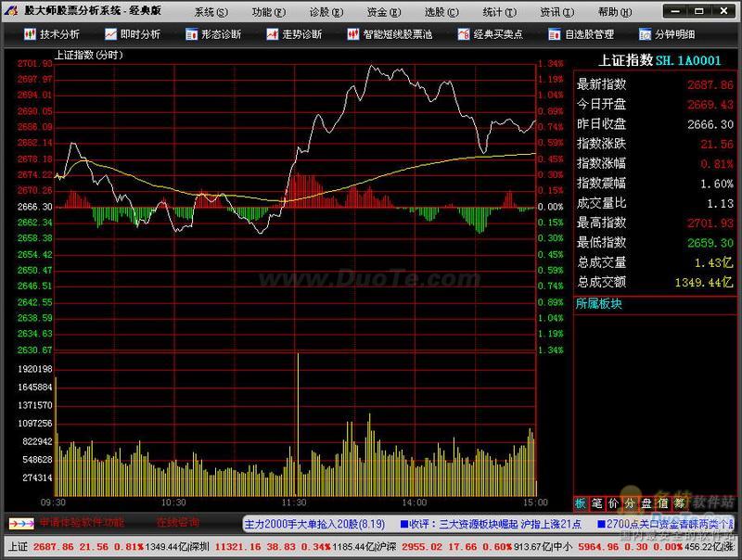742x560 pixels.
Task: Click the 指数涨幅 value 0.81%
Action: [716, 164]
